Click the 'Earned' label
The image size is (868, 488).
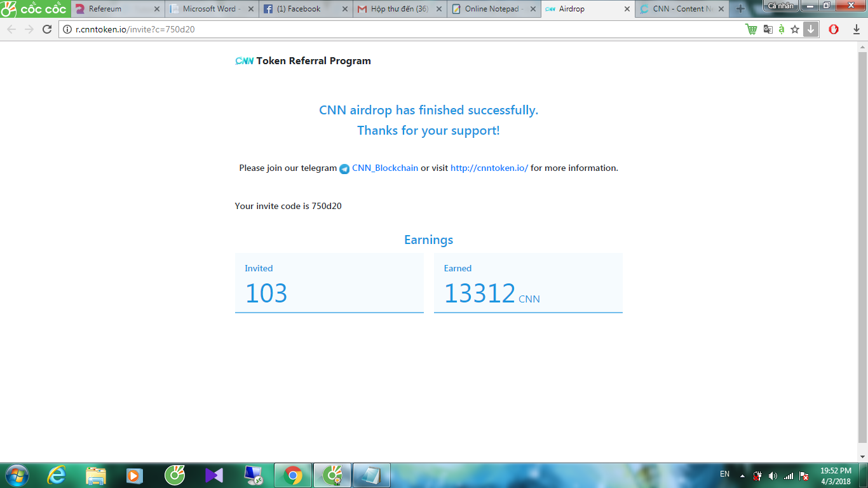click(x=458, y=268)
